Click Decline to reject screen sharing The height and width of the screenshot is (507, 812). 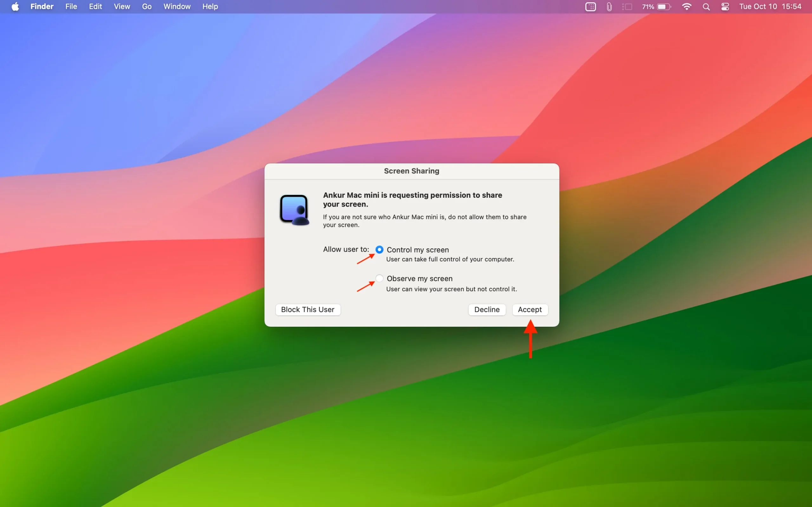tap(486, 309)
